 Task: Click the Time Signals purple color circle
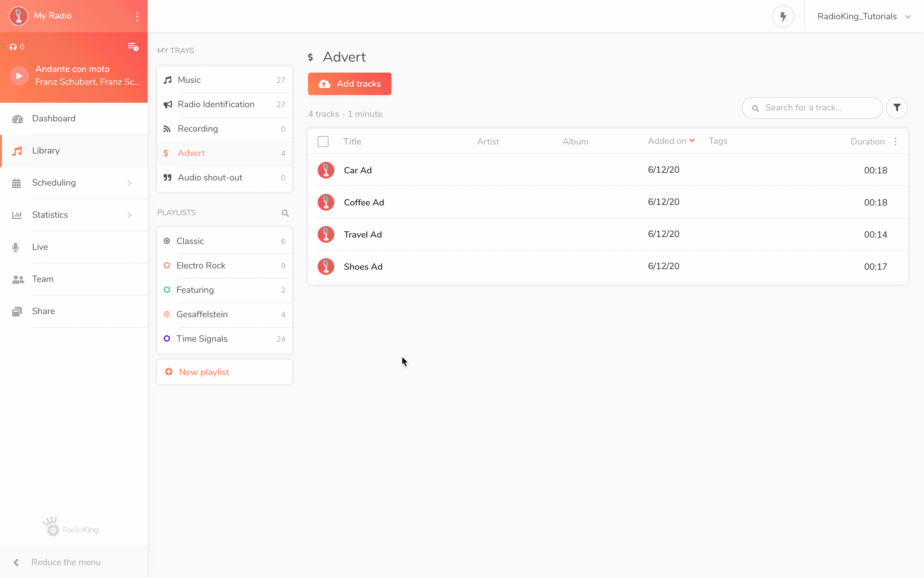[167, 339]
